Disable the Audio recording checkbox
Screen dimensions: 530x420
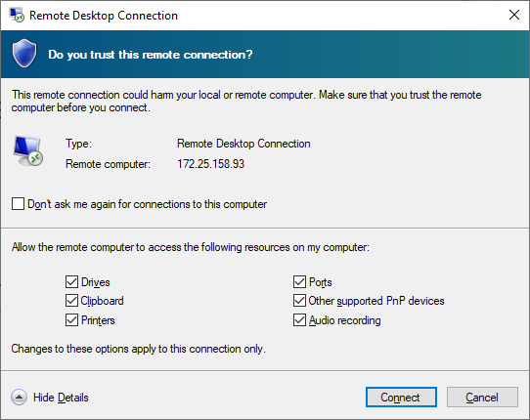tap(299, 320)
